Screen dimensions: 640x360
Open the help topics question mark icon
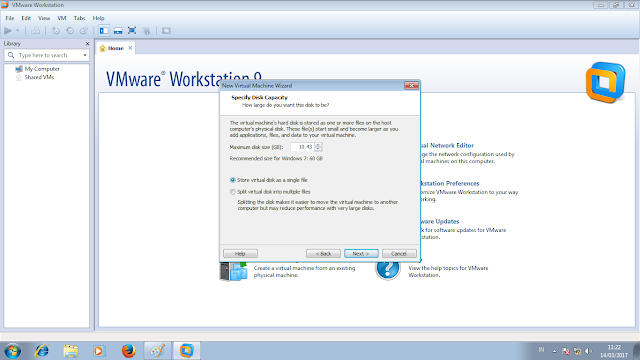[387, 269]
